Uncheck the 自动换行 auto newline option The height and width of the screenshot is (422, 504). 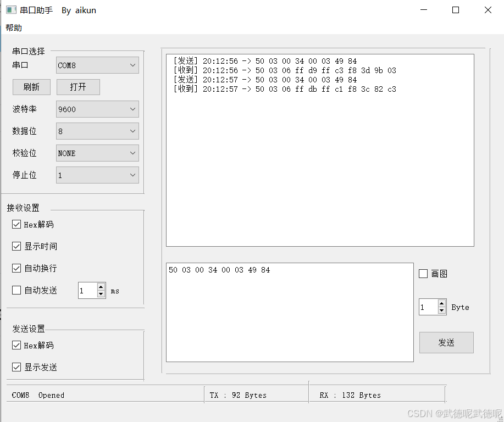(x=16, y=268)
